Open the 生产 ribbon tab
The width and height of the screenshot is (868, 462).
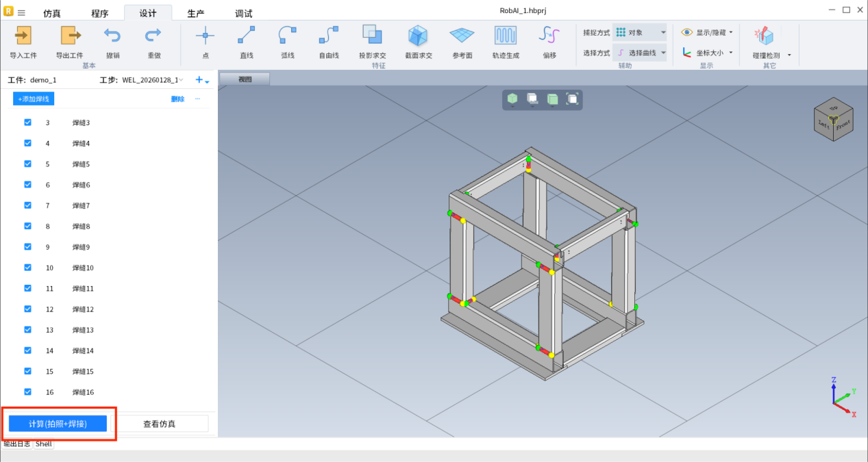(x=196, y=14)
